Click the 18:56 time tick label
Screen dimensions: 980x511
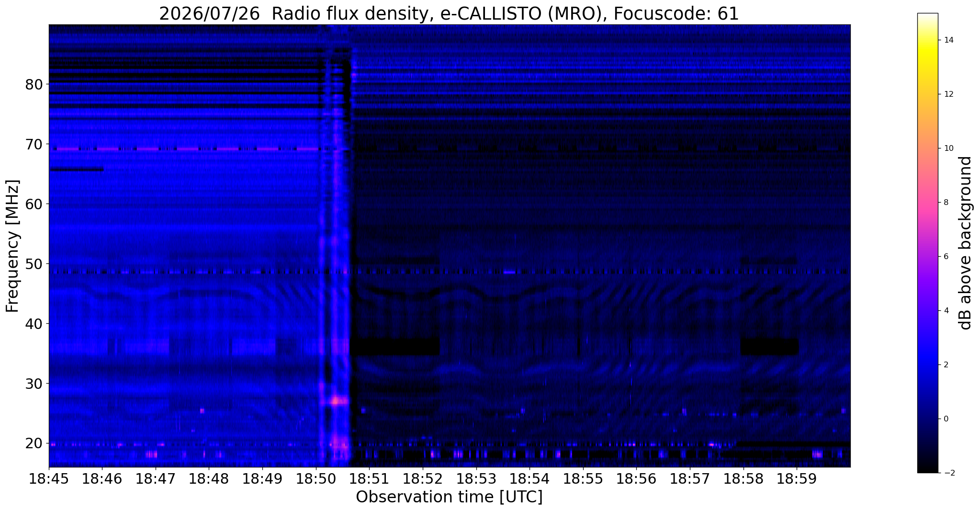pyautogui.click(x=636, y=479)
